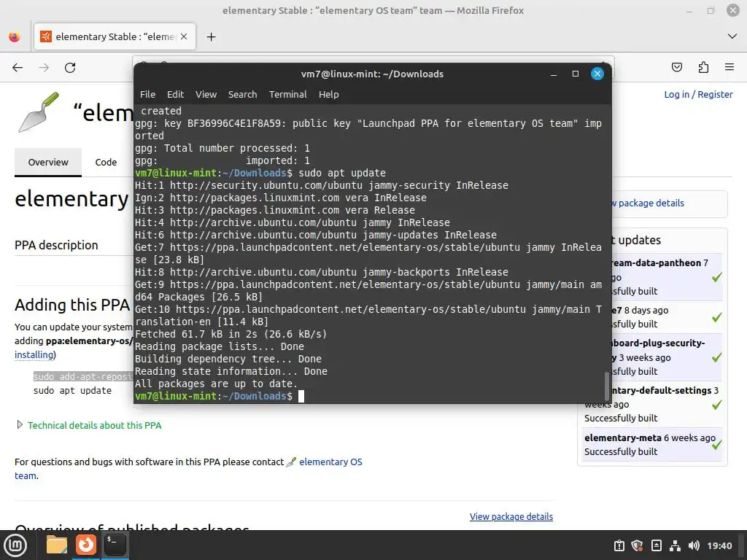Viewport: 747px width, 560px height.
Task: Minimize the terminal window
Action: pyautogui.click(x=554, y=74)
